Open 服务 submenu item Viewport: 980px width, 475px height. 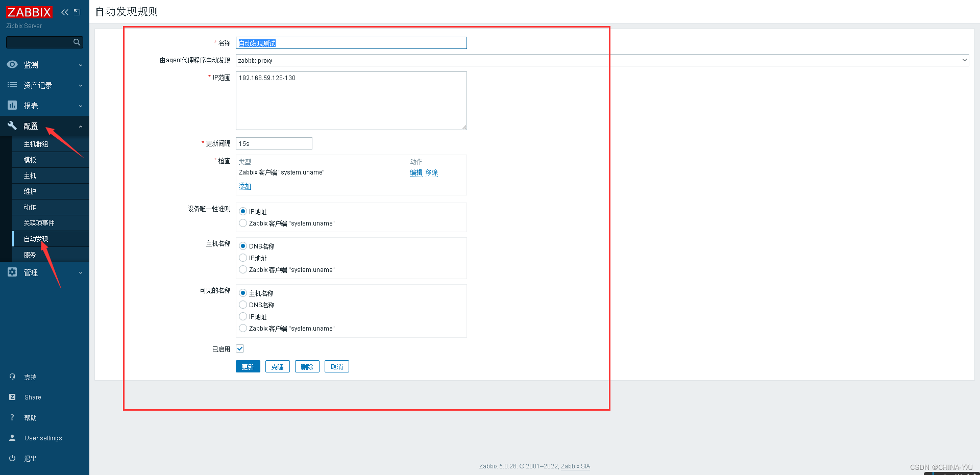51,255
